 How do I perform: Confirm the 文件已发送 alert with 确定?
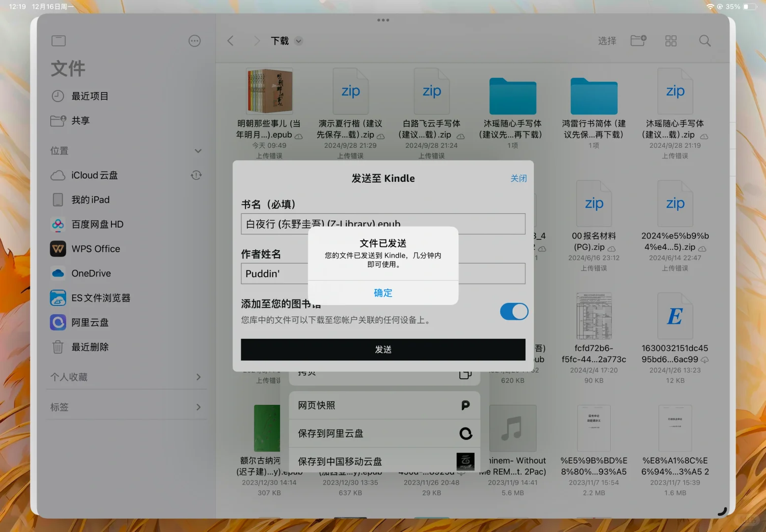point(383,293)
